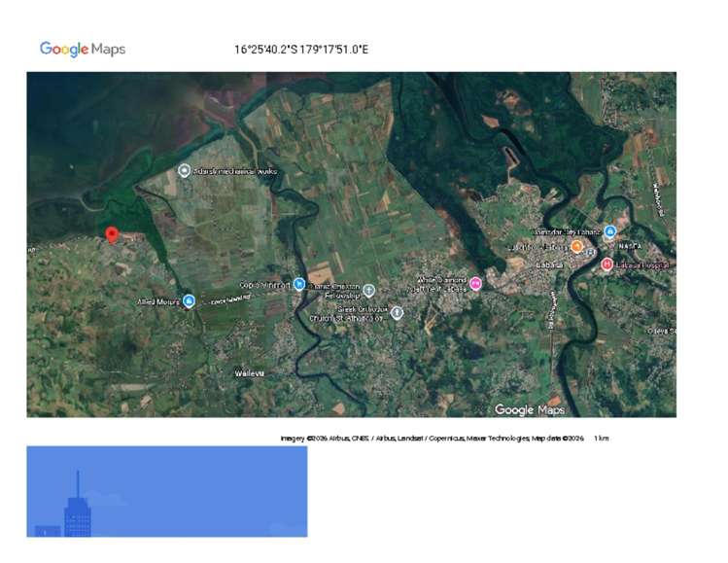Click the red dropped location pin

pyautogui.click(x=112, y=235)
